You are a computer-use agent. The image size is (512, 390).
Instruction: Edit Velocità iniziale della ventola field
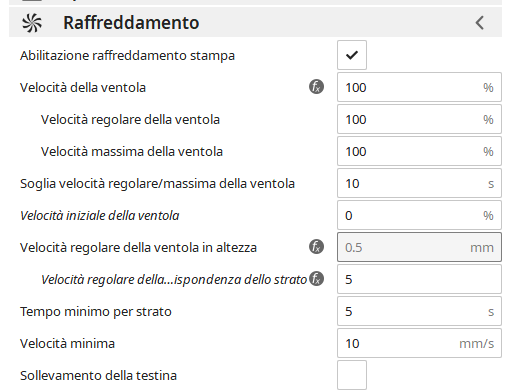pyautogui.click(x=419, y=215)
